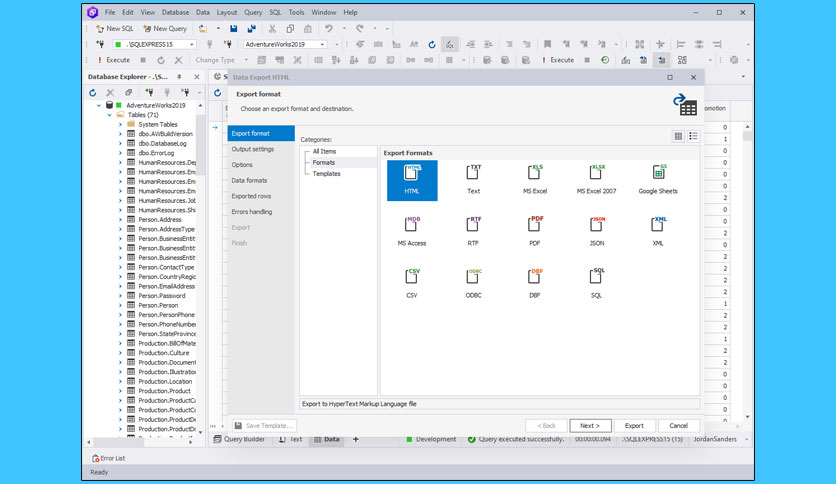Screen dimensions: 836x484
Task: Go to the Data formats page
Action: (x=261, y=181)
